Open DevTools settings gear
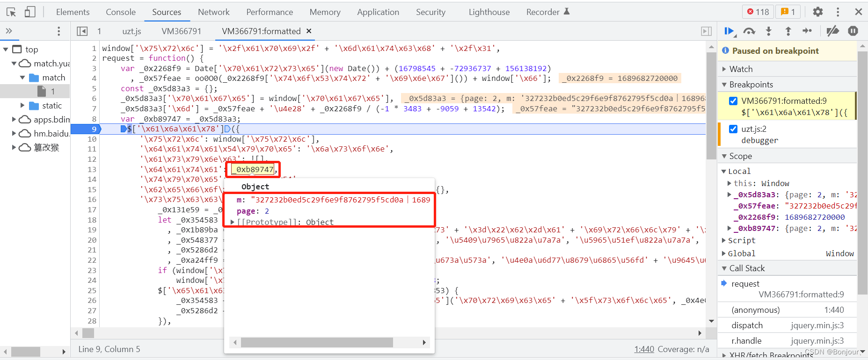Image resolution: width=868 pixels, height=360 pixels. [x=817, y=12]
